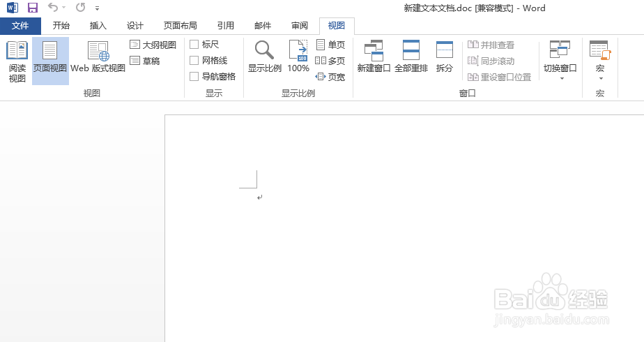Image resolution: width=644 pixels, height=342 pixels.
Task: Switch to the 插入 tab
Action: (x=98, y=26)
